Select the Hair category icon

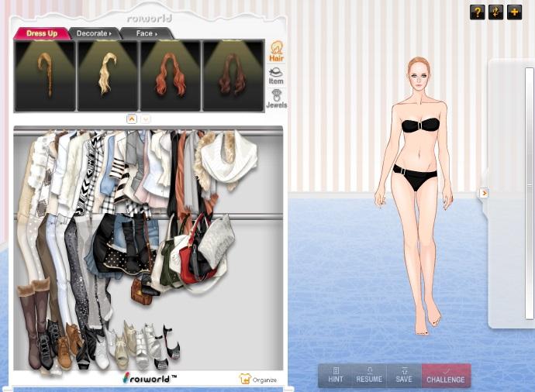coord(276,52)
